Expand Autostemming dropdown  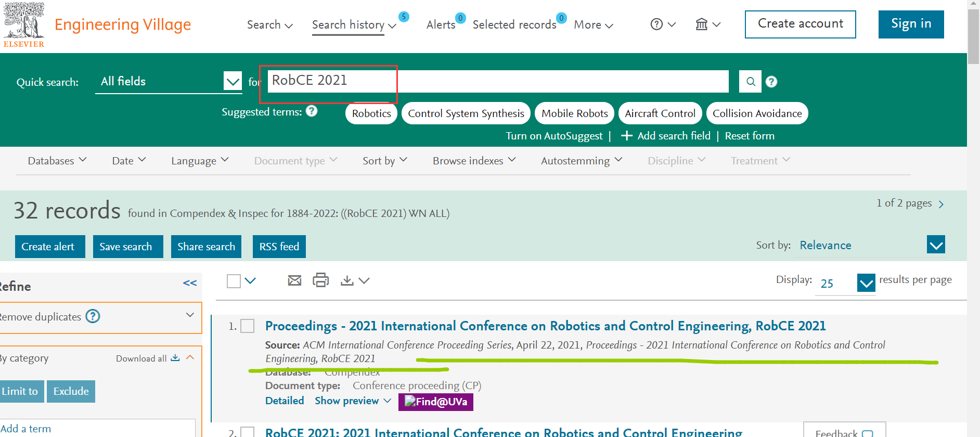(x=582, y=161)
